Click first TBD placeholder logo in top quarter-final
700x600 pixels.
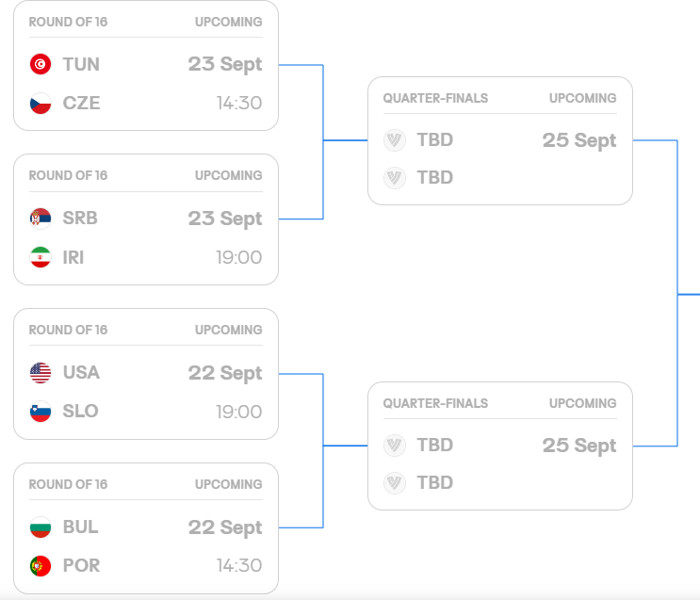[395, 140]
